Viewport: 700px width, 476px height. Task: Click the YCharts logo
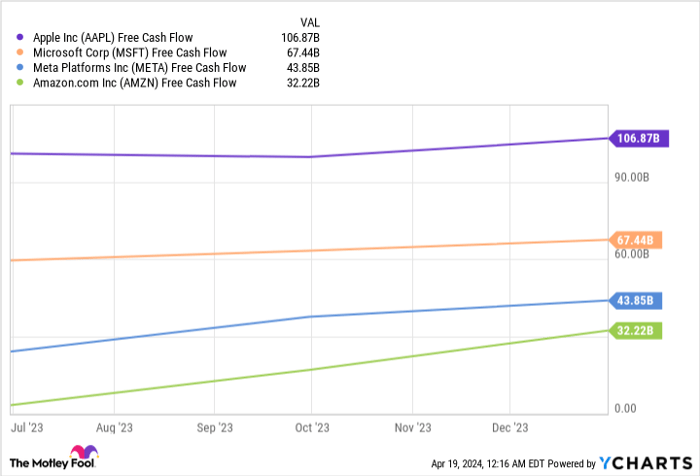[646, 463]
